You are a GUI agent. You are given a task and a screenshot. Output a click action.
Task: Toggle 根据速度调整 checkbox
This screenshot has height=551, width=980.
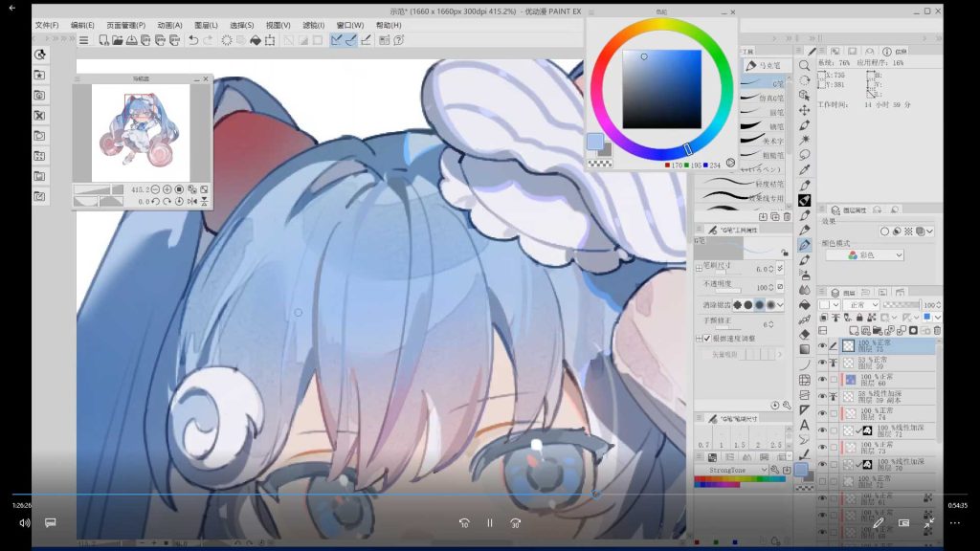pyautogui.click(x=707, y=338)
